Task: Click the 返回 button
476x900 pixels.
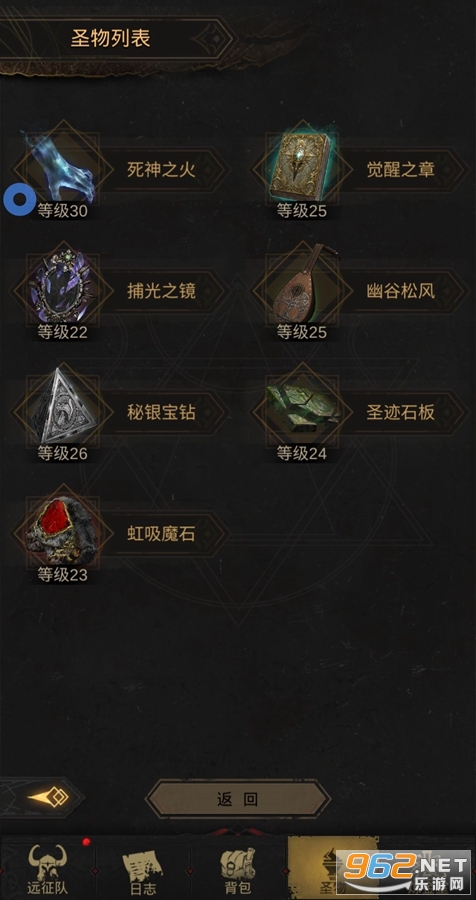Action: pos(238,798)
